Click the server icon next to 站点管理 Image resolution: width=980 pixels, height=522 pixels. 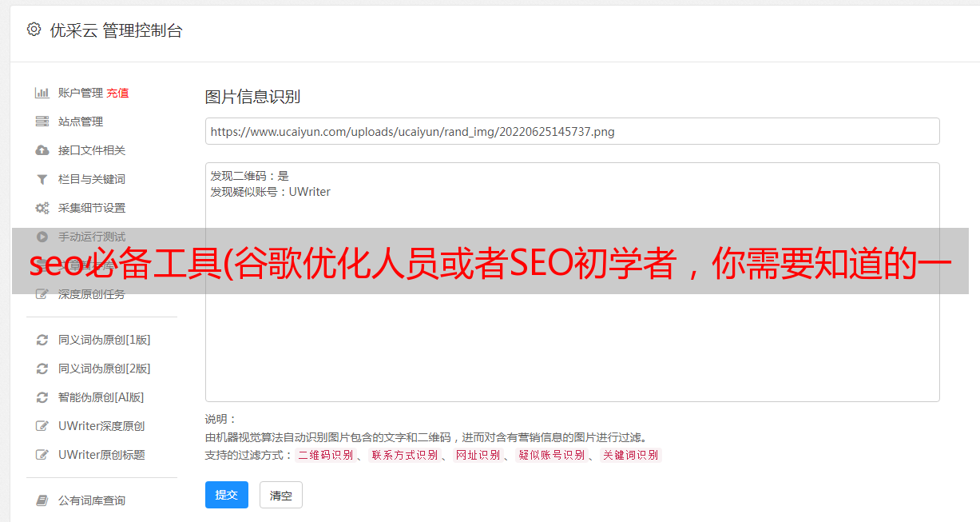pyautogui.click(x=42, y=122)
